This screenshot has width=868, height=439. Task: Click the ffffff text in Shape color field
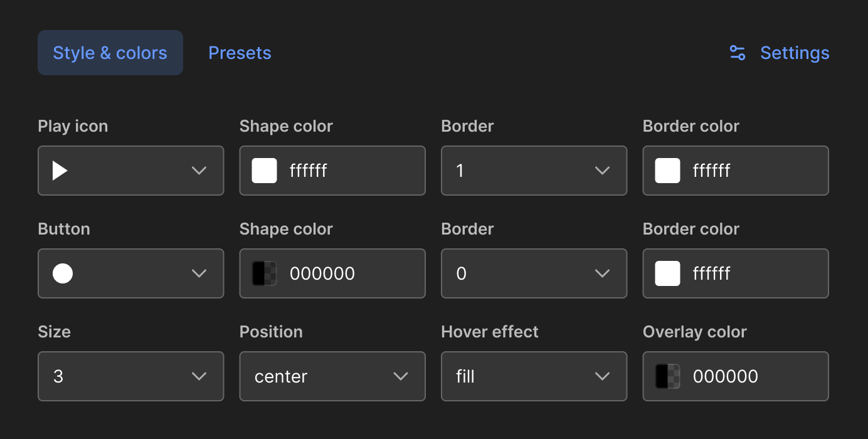point(308,170)
